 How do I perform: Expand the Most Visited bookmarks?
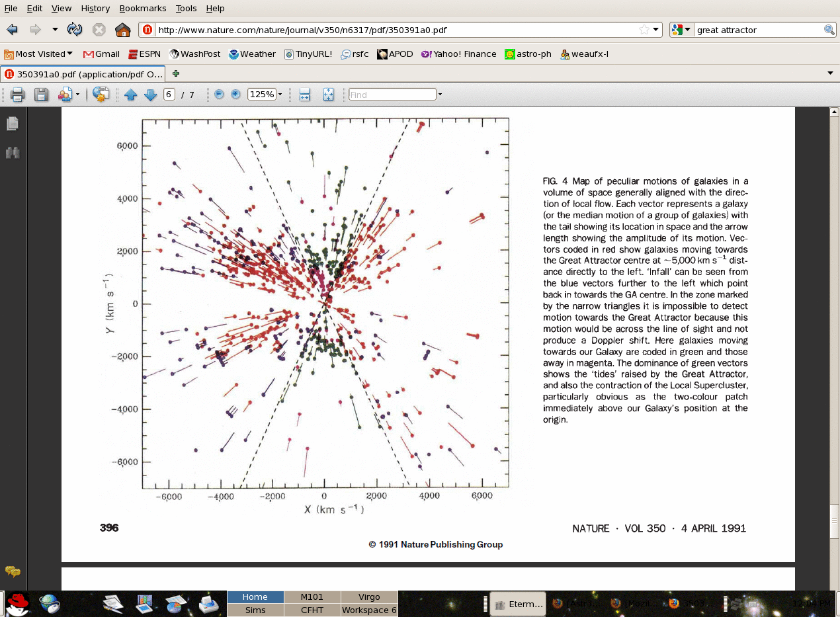coord(38,54)
